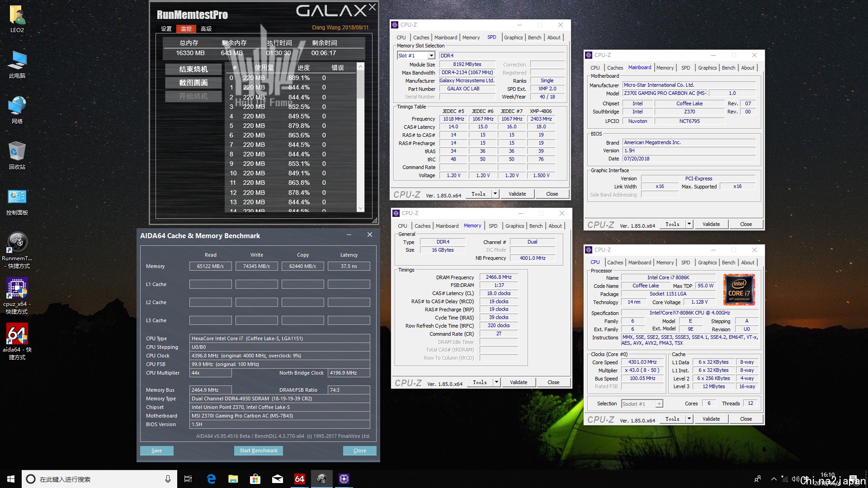The height and width of the screenshot is (488, 868).
Task: Show hidden system tray icons
Action: click(774, 479)
